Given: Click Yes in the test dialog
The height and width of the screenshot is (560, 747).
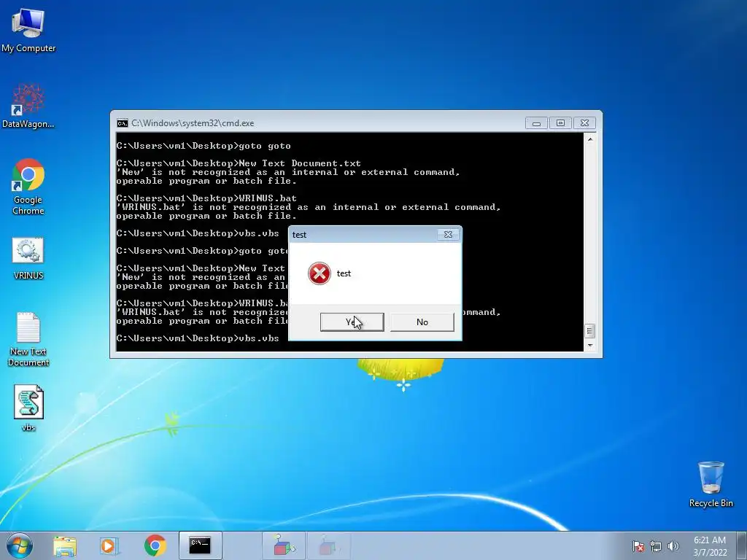Looking at the screenshot, I should [x=352, y=322].
